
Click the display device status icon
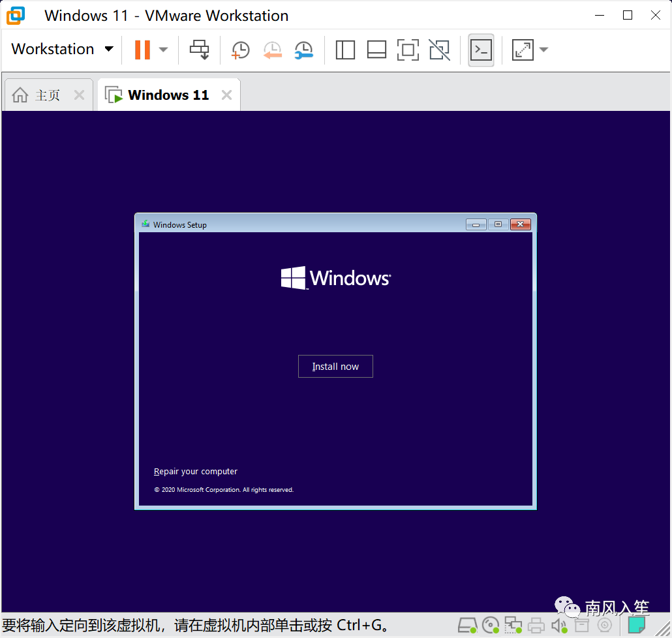(x=605, y=626)
